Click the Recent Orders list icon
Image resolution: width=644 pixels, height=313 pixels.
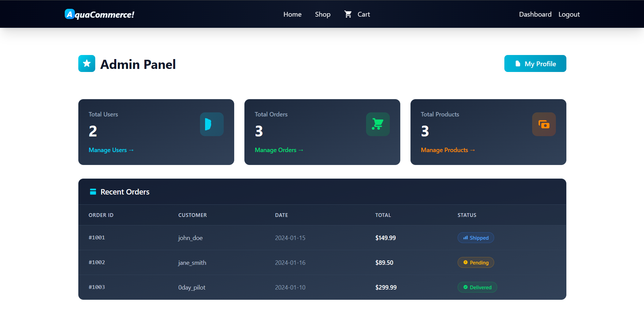click(x=93, y=192)
